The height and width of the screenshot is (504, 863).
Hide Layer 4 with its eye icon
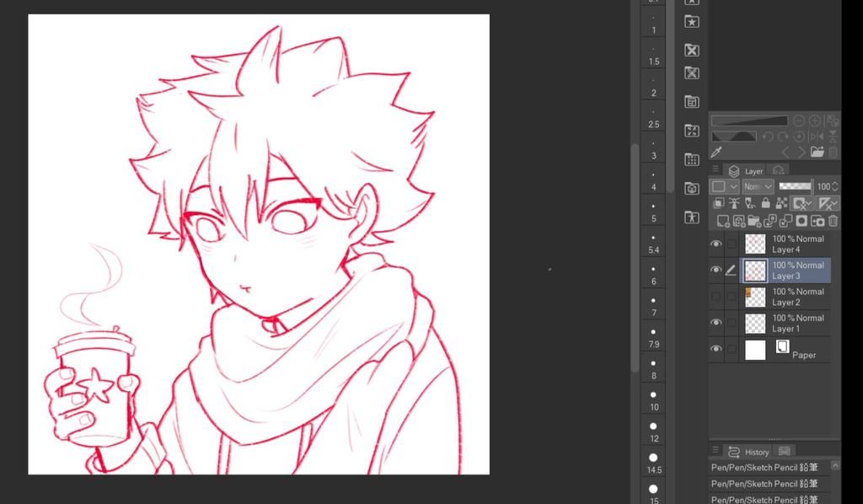pyautogui.click(x=716, y=244)
